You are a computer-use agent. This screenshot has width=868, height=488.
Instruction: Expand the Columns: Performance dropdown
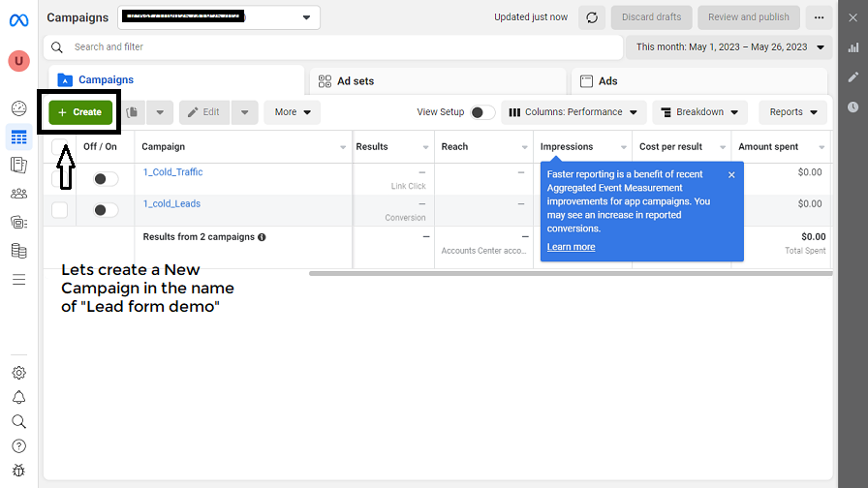pyautogui.click(x=573, y=112)
